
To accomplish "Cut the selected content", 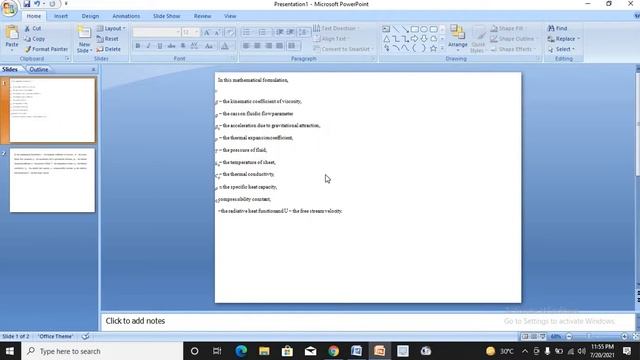I will coord(33,29).
